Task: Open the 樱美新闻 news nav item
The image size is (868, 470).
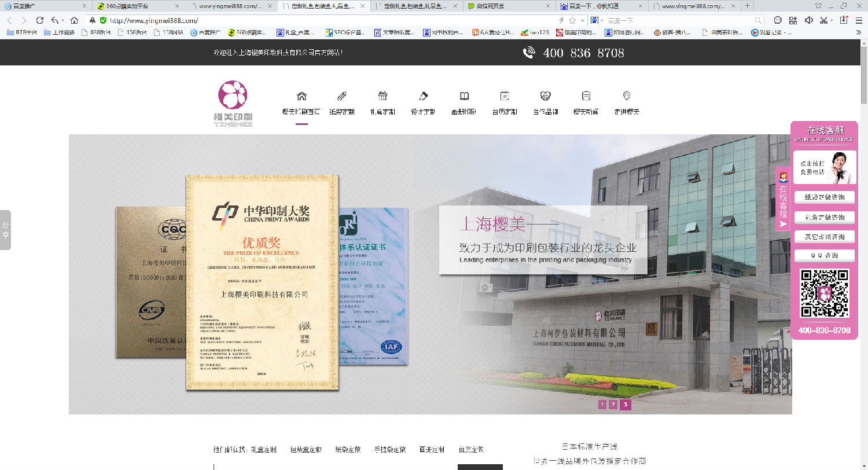Action: click(586, 103)
